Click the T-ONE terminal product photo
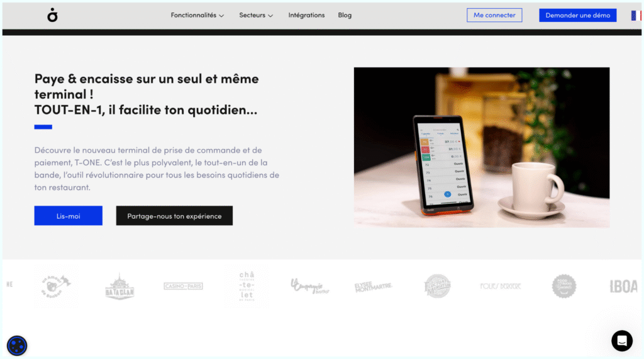 tap(481, 148)
